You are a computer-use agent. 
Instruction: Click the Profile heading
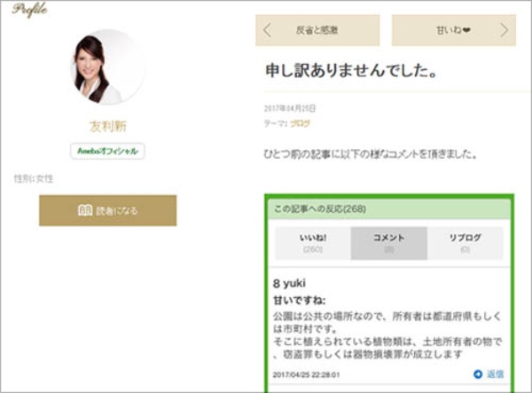point(29,10)
